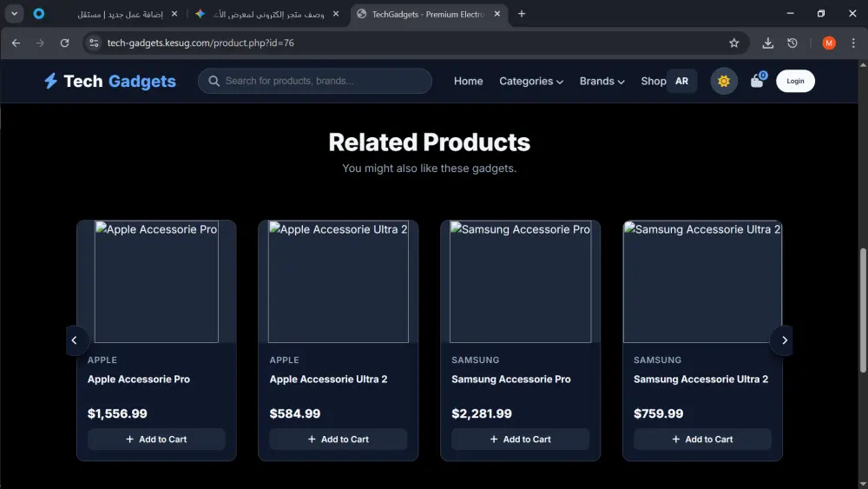Click the Tech Gadgets lightning logo
Image resolution: width=868 pixels, height=489 pixels.
point(51,81)
